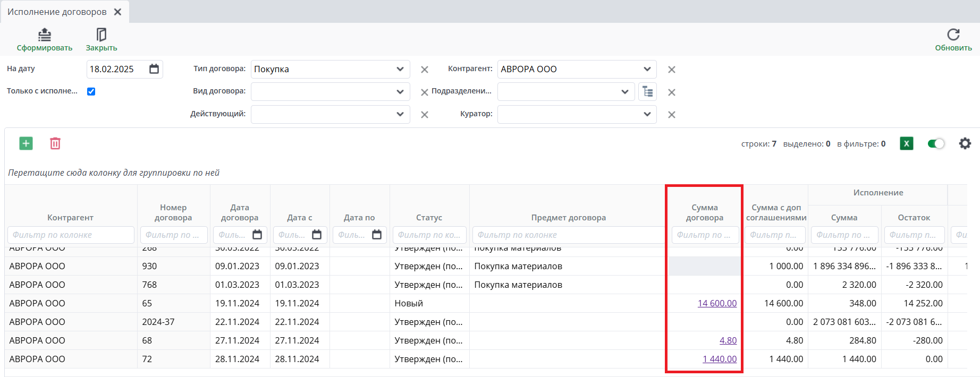The height and width of the screenshot is (377, 980).
Task: Expand Тип договора dropdown
Action: tap(400, 69)
